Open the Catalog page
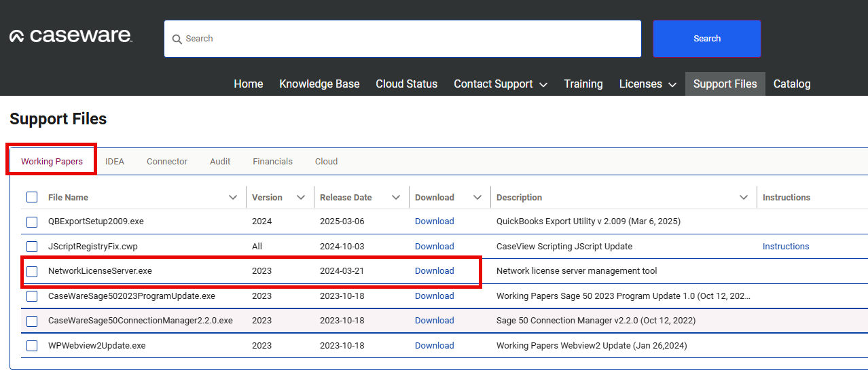The height and width of the screenshot is (373, 868). (792, 84)
